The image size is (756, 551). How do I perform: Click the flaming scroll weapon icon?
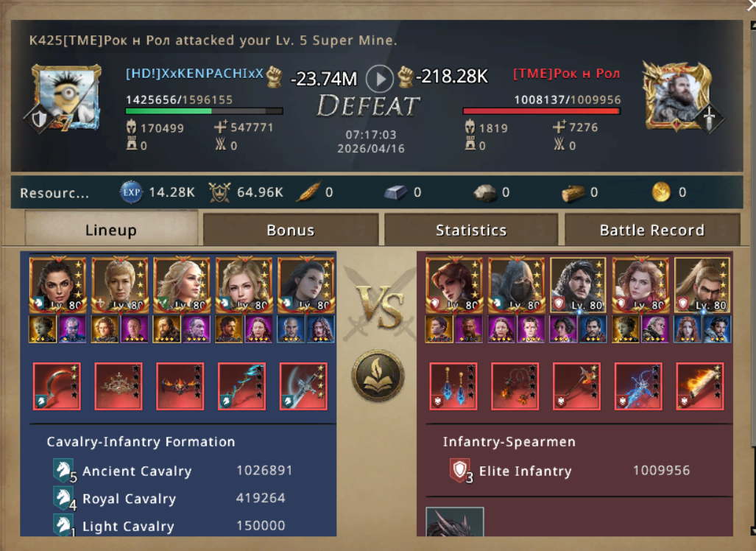pyautogui.click(x=700, y=387)
